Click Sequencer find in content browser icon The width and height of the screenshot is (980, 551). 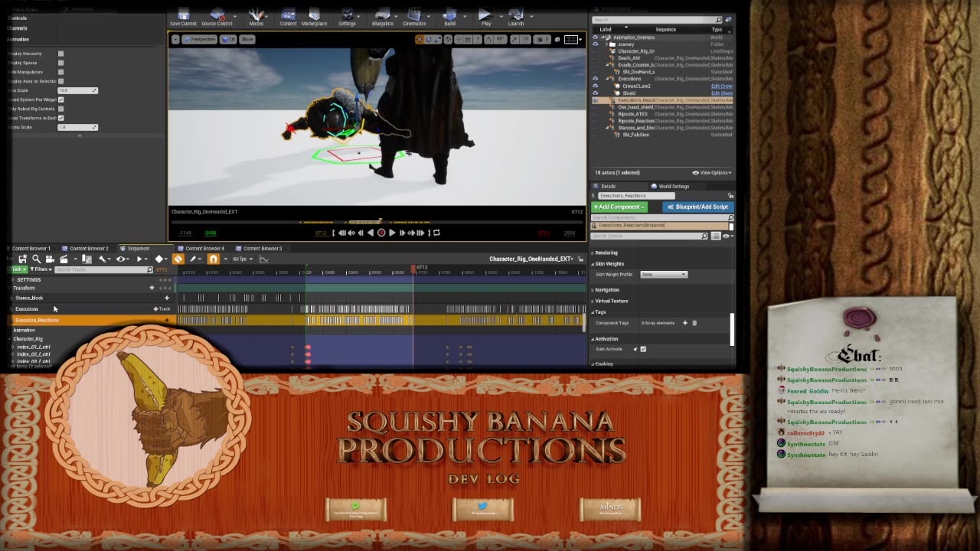(36, 259)
